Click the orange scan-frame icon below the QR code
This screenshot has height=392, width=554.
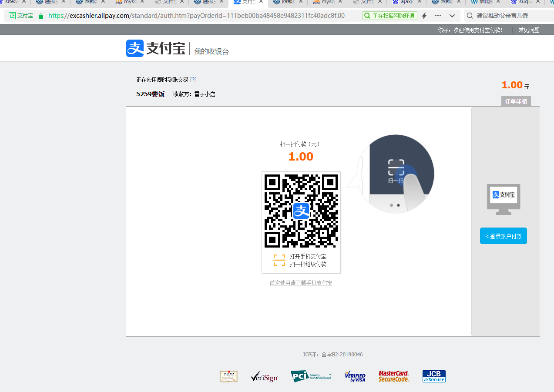pos(279,260)
